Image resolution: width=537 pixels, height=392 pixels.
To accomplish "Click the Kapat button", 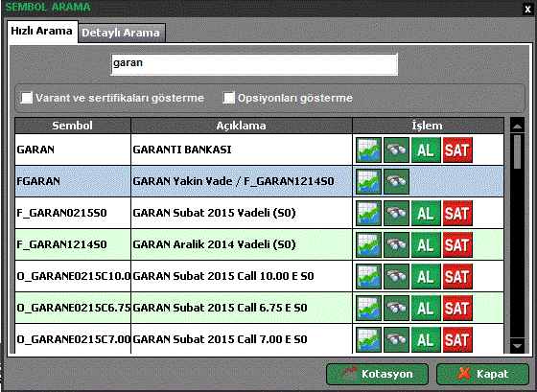I will (x=482, y=374).
